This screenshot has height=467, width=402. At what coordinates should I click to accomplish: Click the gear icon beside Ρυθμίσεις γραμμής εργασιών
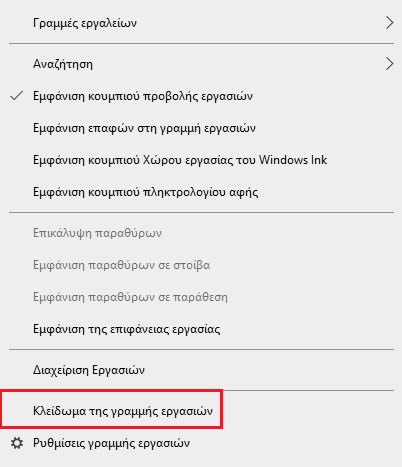point(17,443)
